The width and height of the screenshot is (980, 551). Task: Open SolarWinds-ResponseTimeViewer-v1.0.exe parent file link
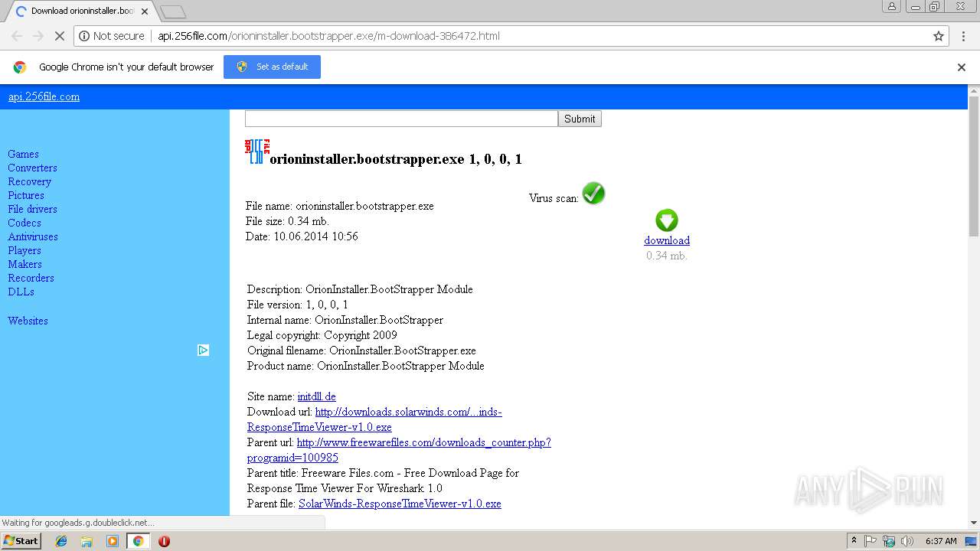(400, 504)
